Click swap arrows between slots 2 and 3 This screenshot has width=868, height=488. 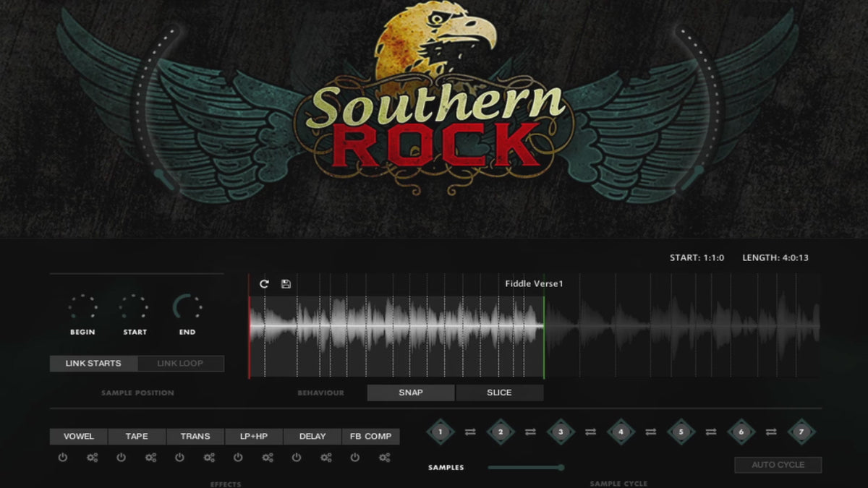530,432
